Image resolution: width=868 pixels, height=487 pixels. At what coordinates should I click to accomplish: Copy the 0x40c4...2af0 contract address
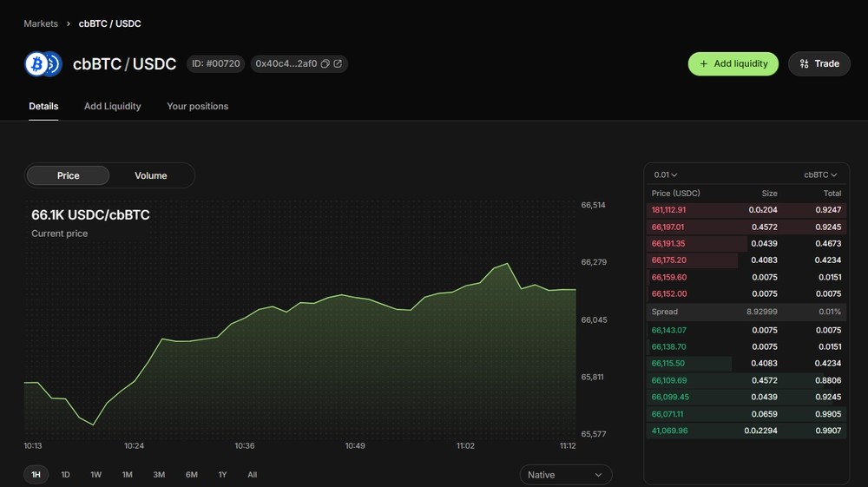point(325,63)
